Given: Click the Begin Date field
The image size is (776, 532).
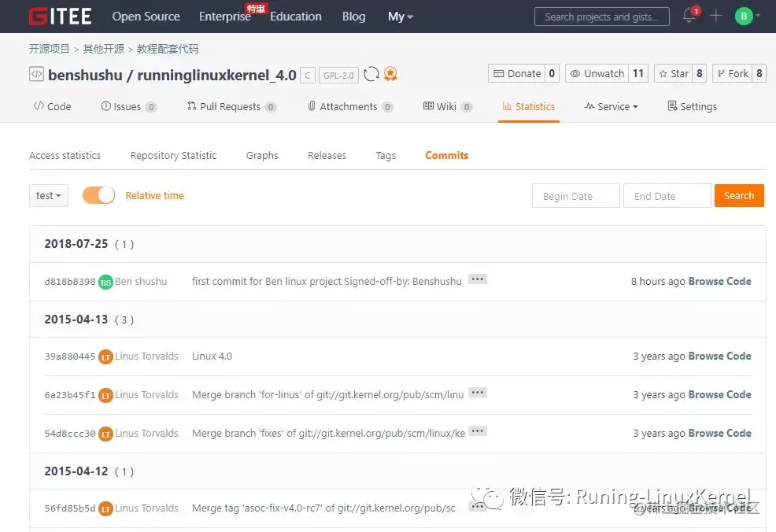Looking at the screenshot, I should (x=575, y=195).
